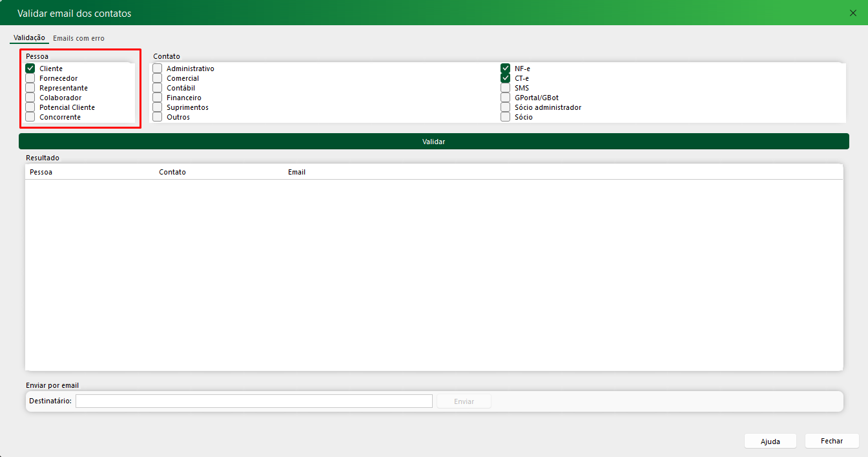Uncheck the Cliente checkbox
868x457 pixels.
30,69
